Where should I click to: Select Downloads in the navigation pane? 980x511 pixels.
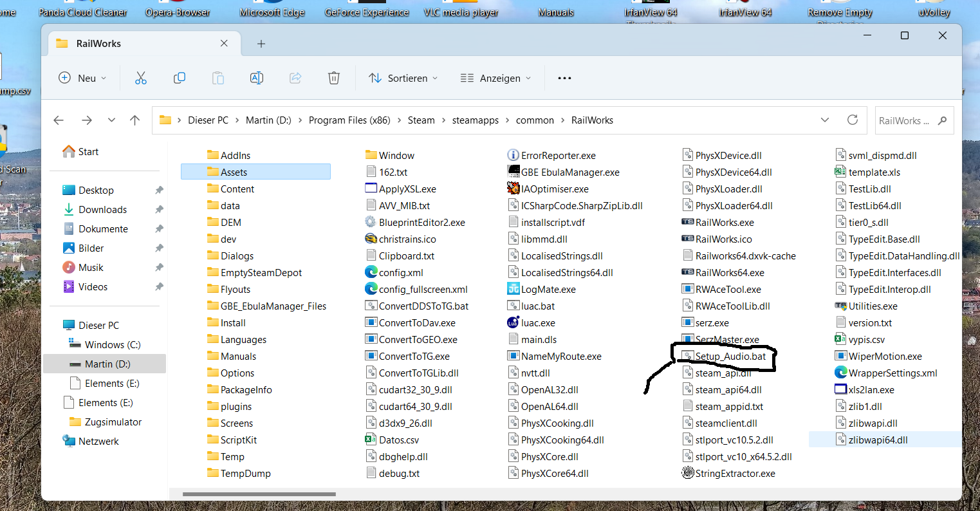click(102, 210)
